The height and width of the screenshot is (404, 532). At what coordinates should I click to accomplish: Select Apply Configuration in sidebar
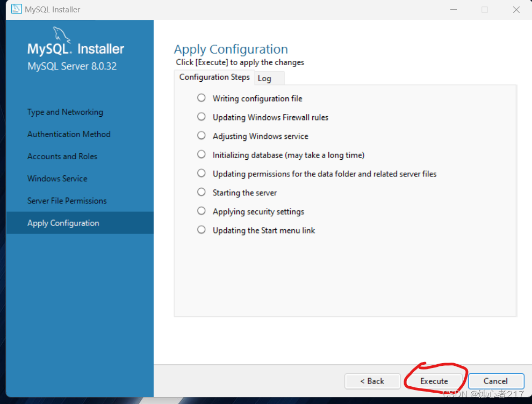[80, 223]
